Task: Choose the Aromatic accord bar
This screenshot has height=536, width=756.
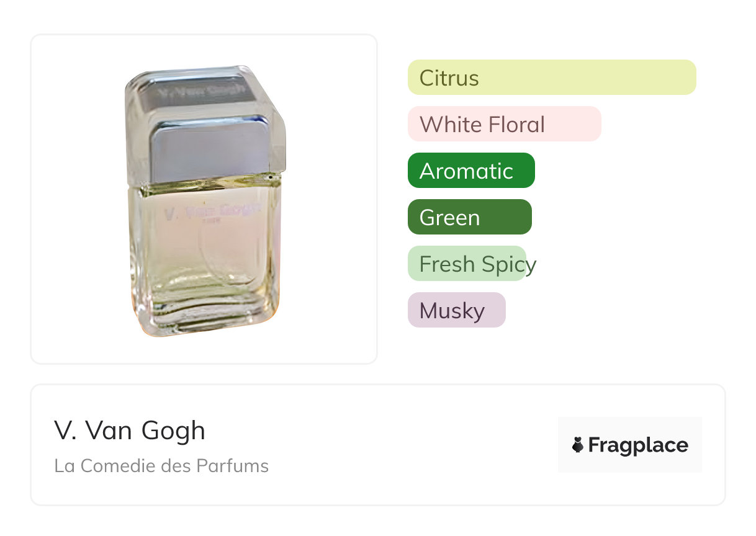Action: tap(470, 171)
